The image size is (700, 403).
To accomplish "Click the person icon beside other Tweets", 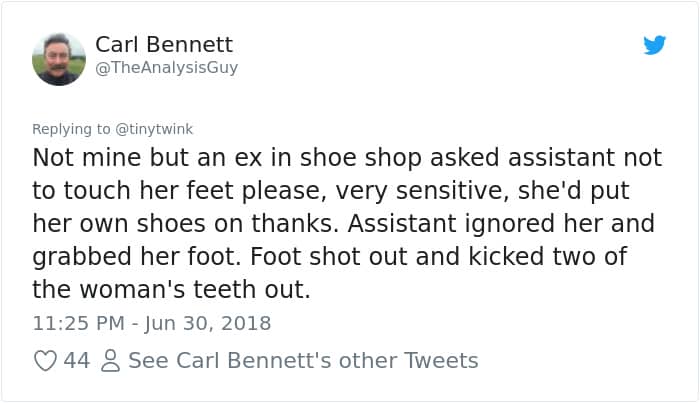I will click(109, 360).
